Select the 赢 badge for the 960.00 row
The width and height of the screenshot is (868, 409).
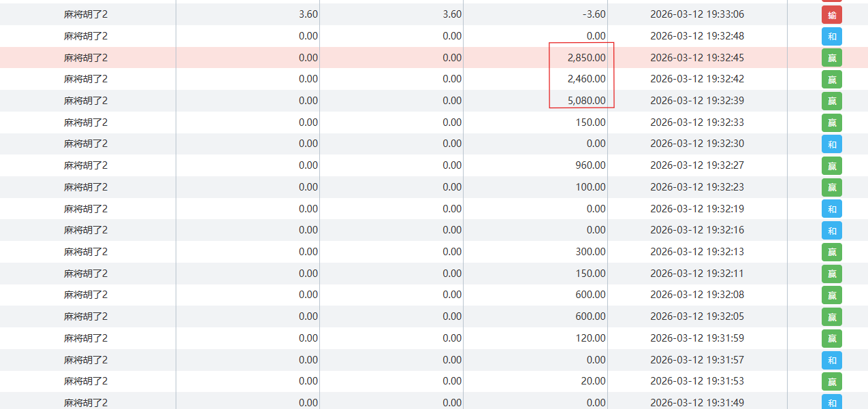pos(831,165)
